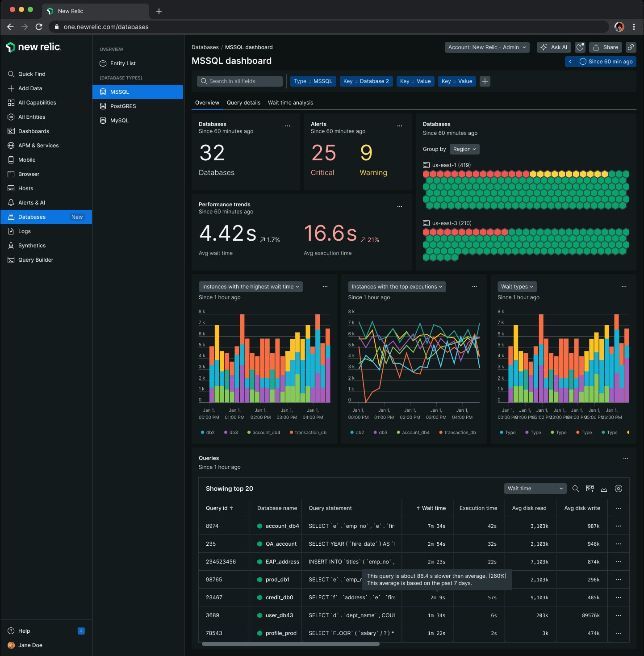Click the Key = Database 2 filter chip
The image size is (644, 656).
(366, 81)
